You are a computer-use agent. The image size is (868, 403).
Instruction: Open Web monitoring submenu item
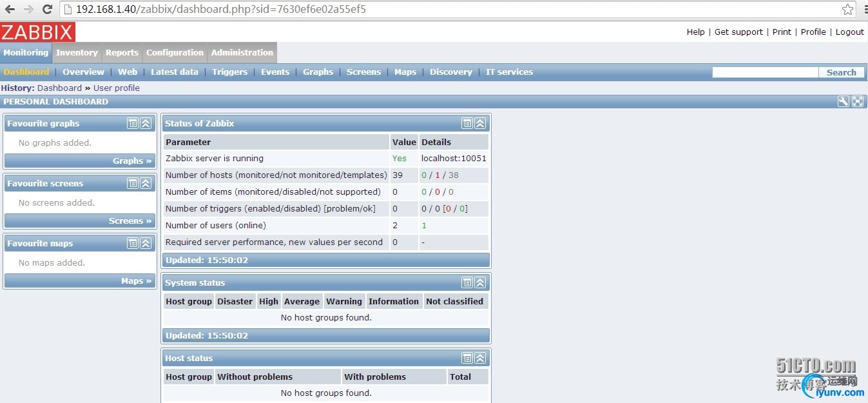point(128,72)
